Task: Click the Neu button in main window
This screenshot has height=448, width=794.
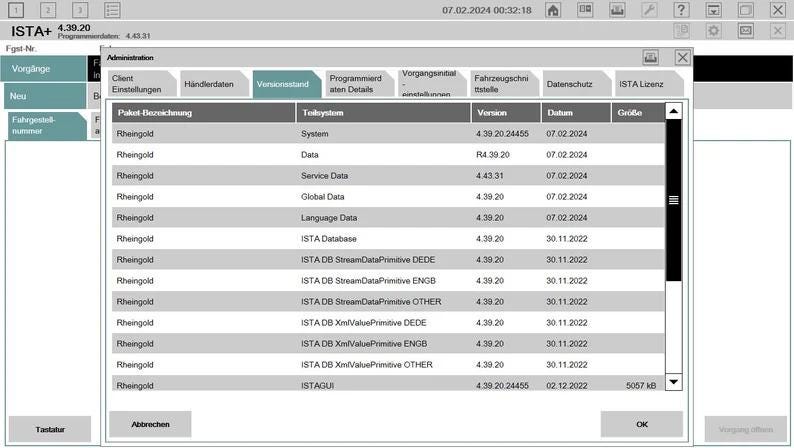Action: [x=45, y=96]
